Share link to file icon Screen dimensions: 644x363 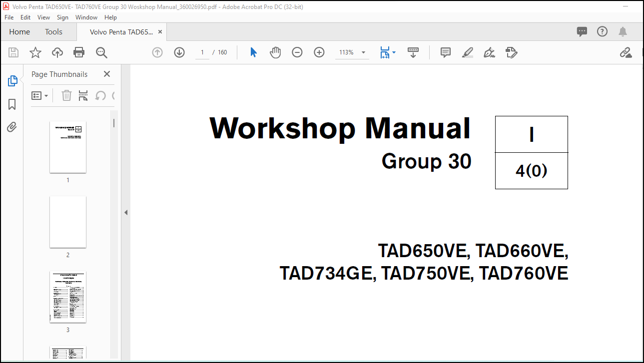click(x=626, y=52)
